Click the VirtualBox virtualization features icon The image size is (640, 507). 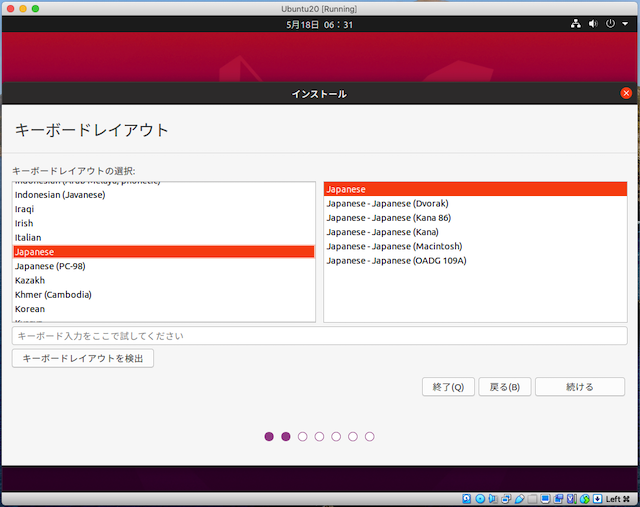572,499
